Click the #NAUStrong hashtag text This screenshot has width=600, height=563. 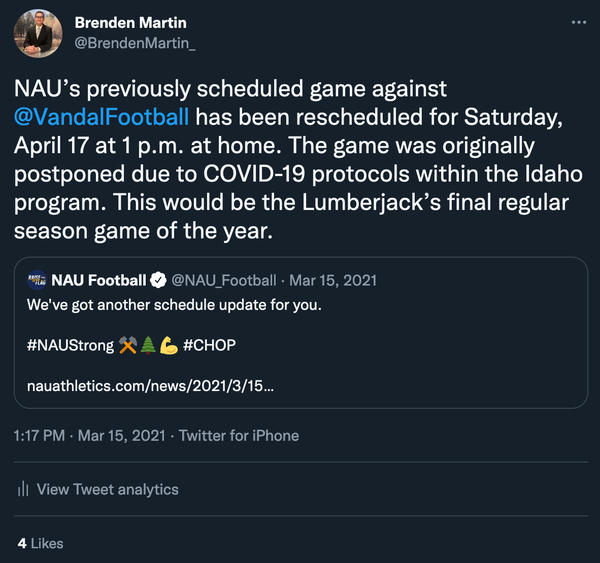click(70, 344)
